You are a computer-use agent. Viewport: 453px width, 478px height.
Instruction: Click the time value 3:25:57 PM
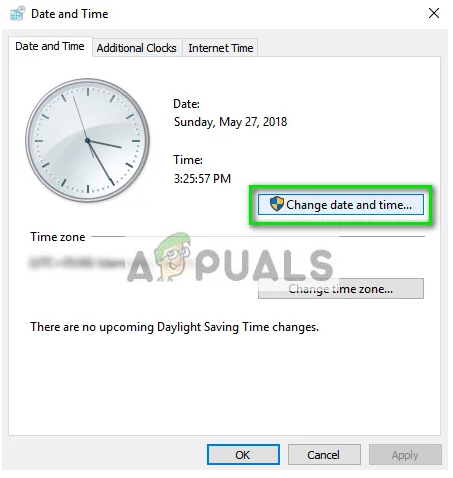tap(202, 179)
